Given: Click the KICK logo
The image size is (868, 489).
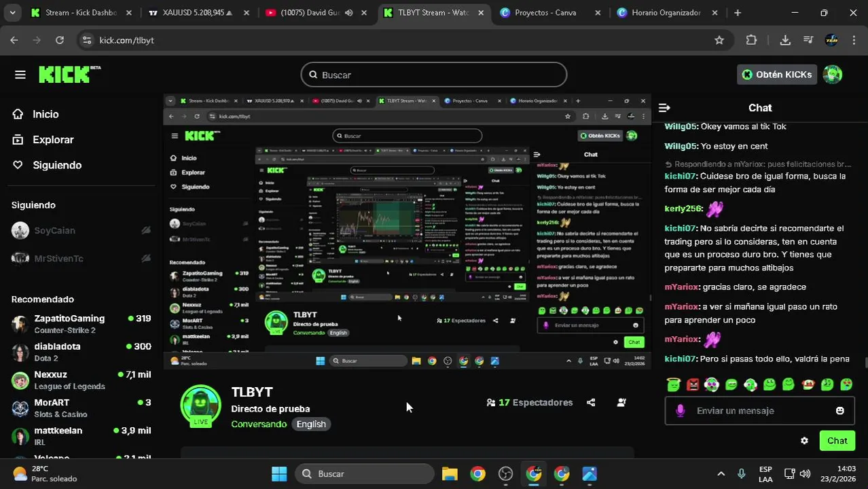Looking at the screenshot, I should 69,74.
